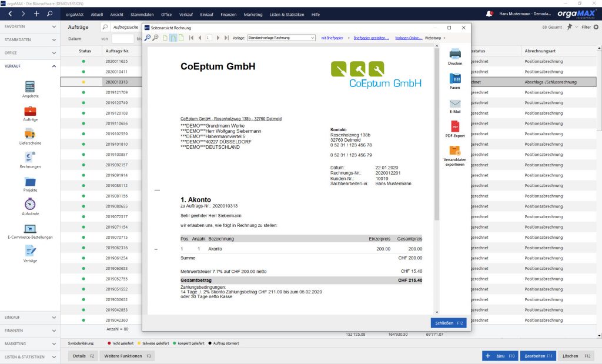This screenshot has height=364, width=602.
Task: Open the Webstamp dropdown arrow
Action: point(444,38)
